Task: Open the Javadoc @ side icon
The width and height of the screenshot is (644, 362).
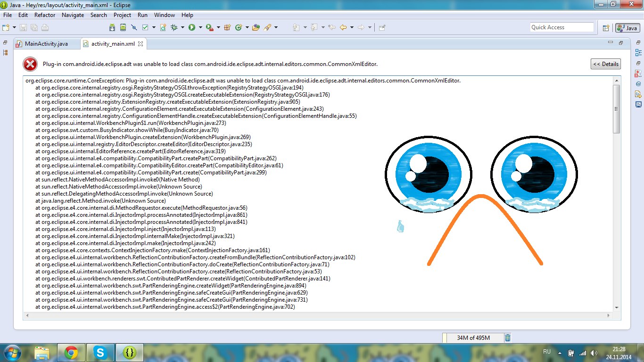Action: pos(638,84)
